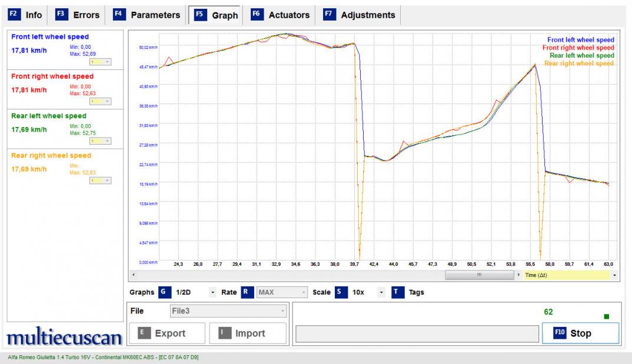Click the Tags label button
Viewport: 632px width, 364px height.
(x=417, y=292)
